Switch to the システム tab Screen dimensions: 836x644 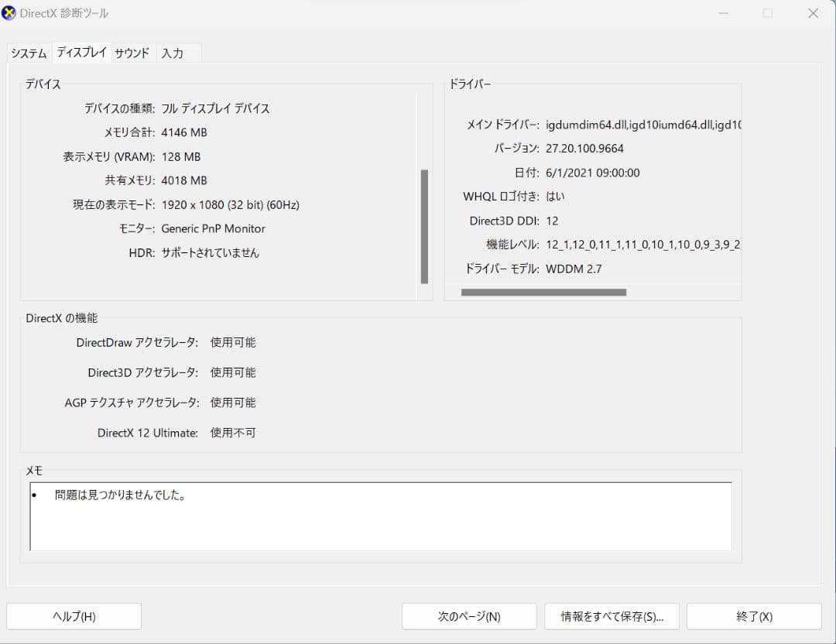click(x=28, y=53)
